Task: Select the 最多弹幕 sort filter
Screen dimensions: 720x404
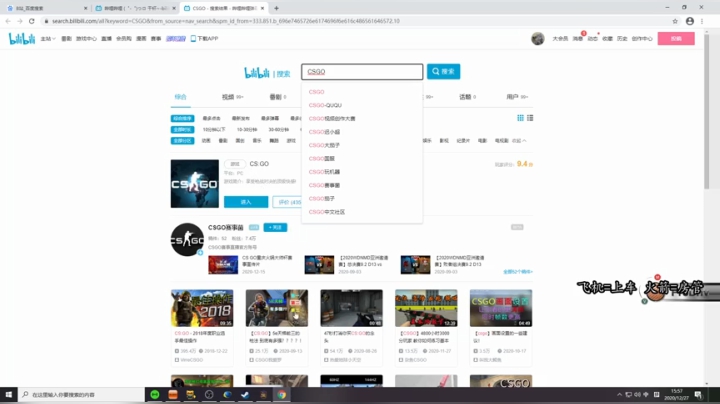Action: pos(270,118)
